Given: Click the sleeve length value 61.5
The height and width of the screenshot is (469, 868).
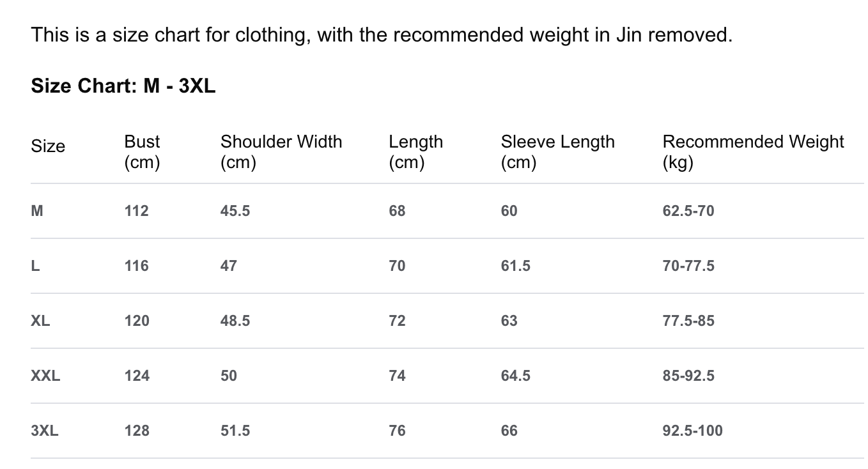Looking at the screenshot, I should point(515,266).
